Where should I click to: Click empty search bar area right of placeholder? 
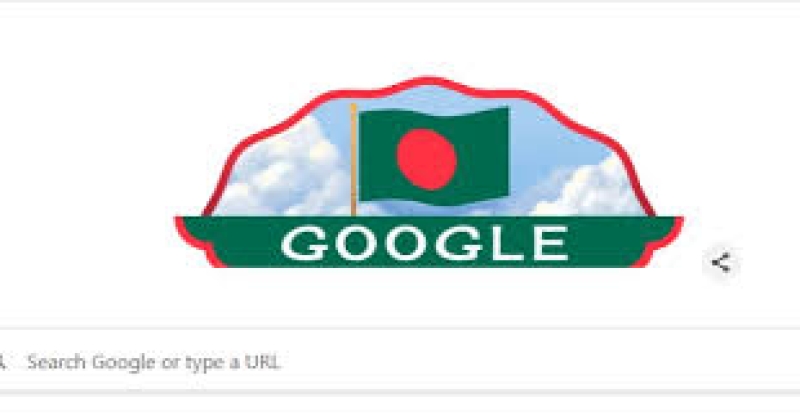[536, 362]
